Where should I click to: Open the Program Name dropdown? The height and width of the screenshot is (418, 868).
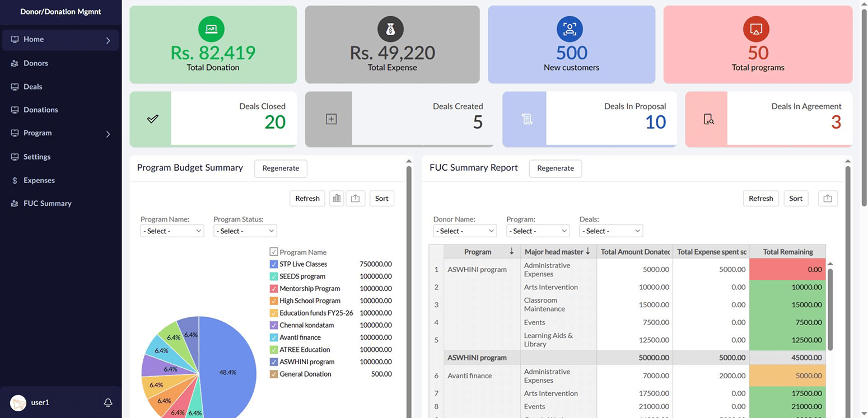(x=172, y=231)
